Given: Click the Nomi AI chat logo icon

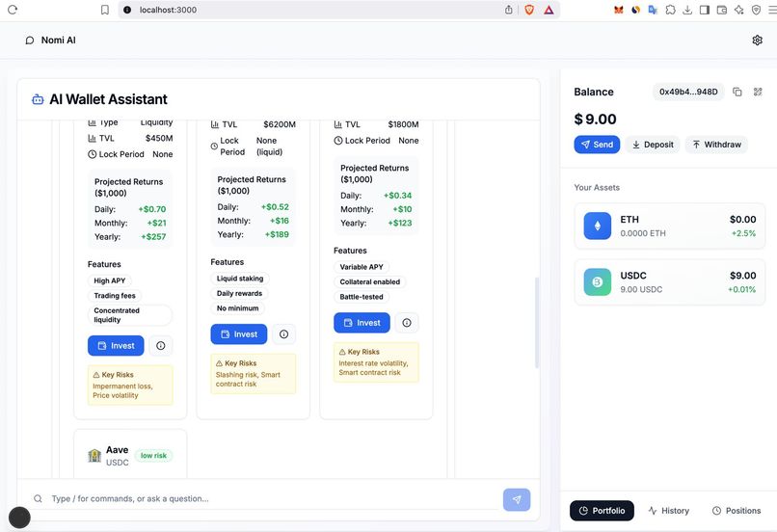Looking at the screenshot, I should [x=30, y=40].
